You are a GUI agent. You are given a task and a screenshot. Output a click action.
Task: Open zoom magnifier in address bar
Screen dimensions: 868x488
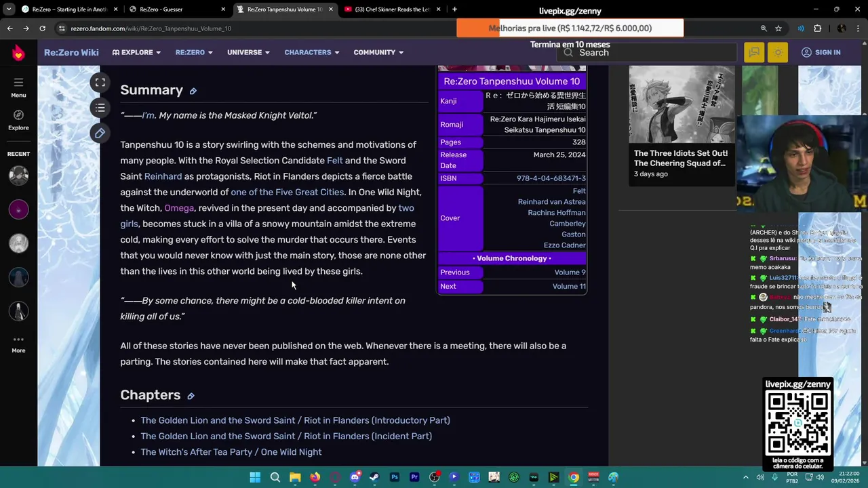[x=764, y=28]
